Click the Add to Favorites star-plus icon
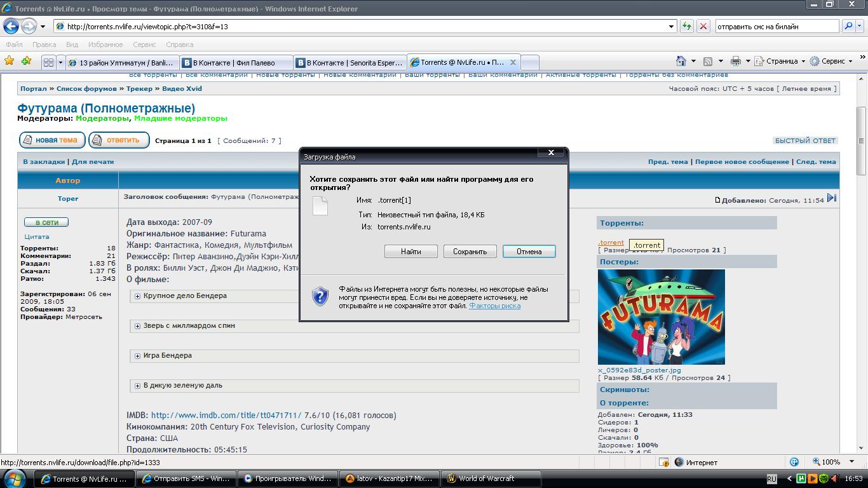Viewport: 868px width, 488px height. click(26, 61)
